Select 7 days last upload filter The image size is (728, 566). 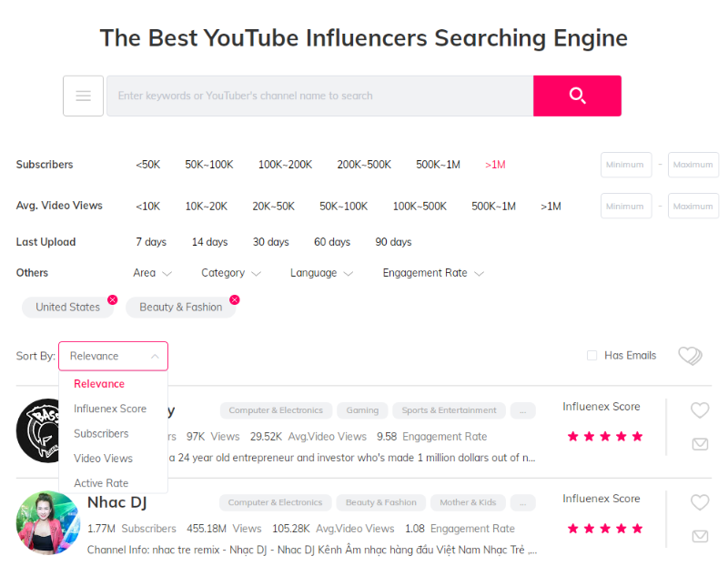[151, 242]
